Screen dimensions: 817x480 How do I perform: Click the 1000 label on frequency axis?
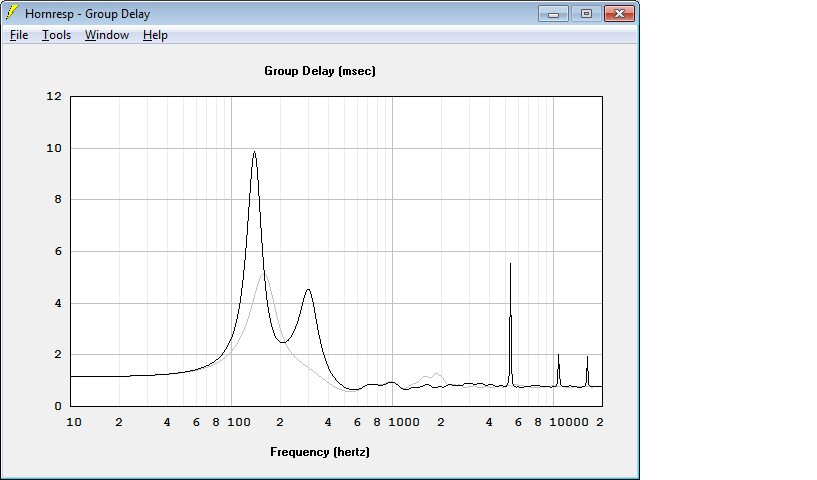(404, 422)
